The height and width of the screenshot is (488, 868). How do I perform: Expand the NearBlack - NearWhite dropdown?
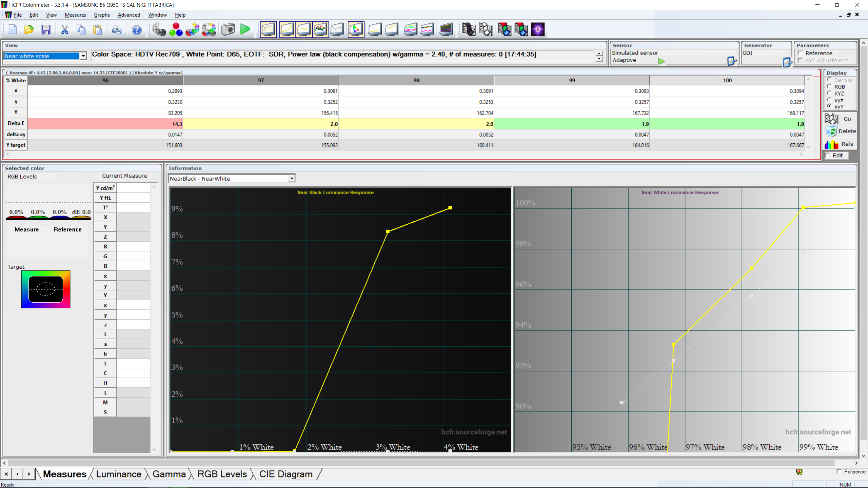click(x=292, y=179)
